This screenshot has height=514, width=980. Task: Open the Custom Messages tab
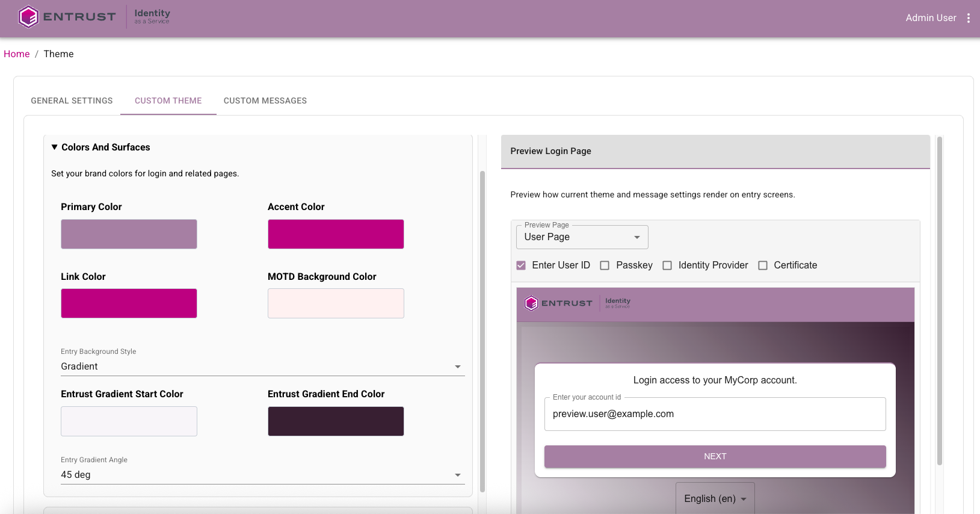[265, 101]
